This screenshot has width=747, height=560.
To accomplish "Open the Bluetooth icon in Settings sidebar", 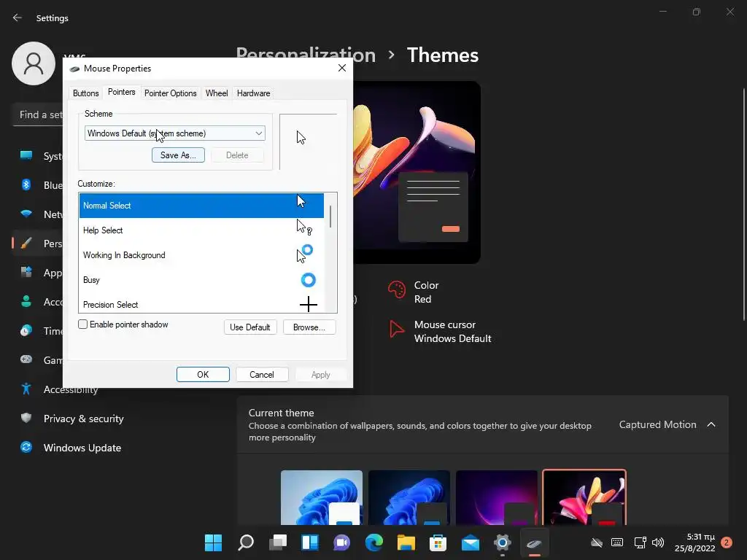I will click(x=26, y=184).
